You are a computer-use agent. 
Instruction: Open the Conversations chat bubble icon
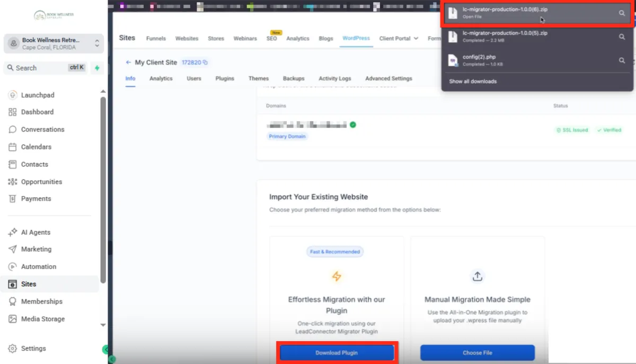coord(13,130)
